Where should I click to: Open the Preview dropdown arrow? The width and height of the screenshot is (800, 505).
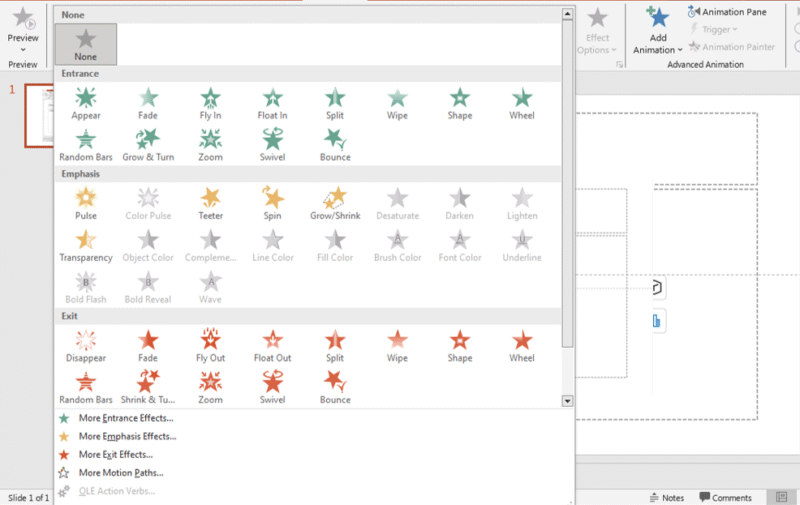22,49
